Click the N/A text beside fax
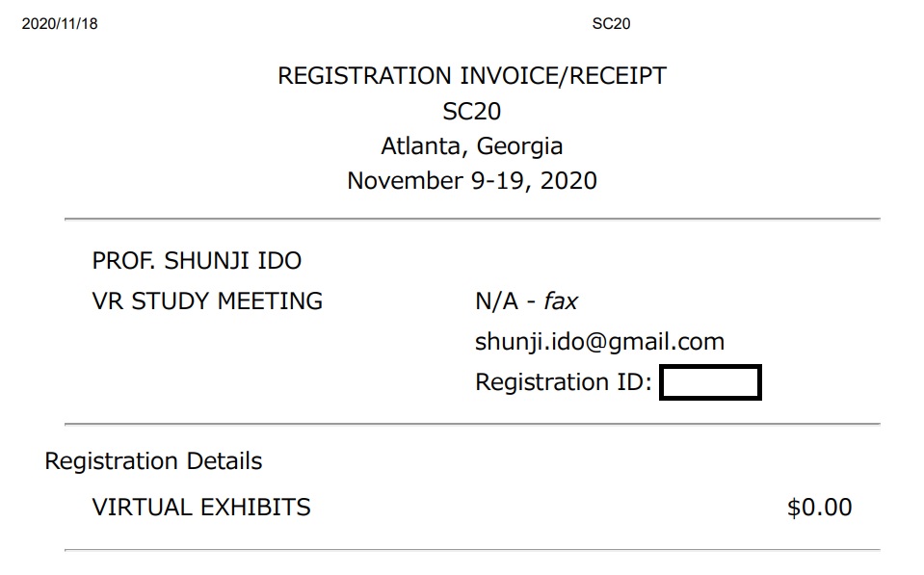Screen dimensions: 924x575 [x=496, y=301]
